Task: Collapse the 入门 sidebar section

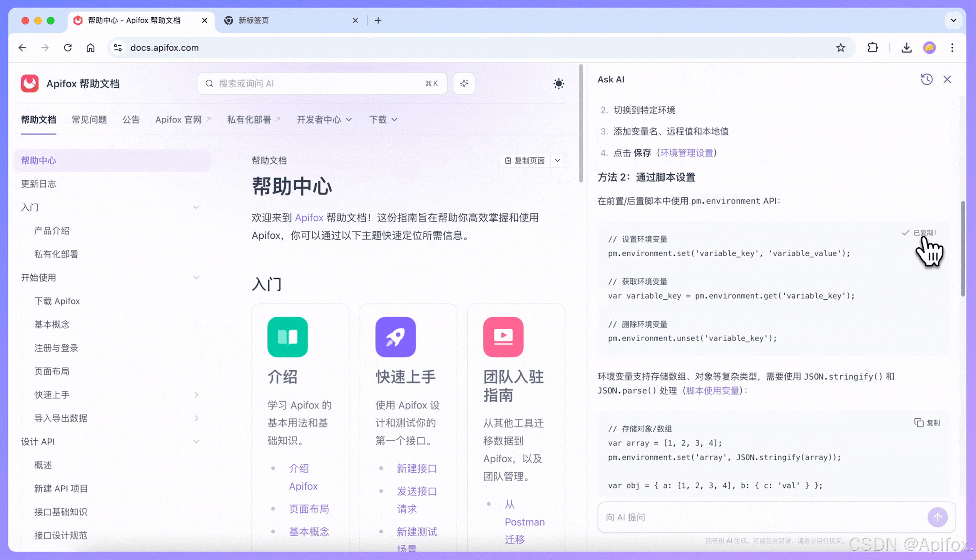Action: click(x=196, y=207)
